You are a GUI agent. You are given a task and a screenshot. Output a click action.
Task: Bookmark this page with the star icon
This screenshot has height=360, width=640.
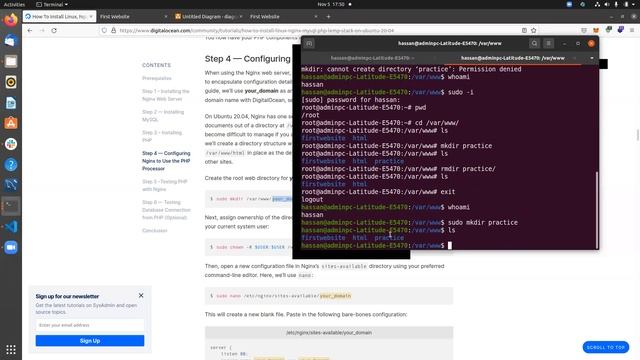coord(533,30)
